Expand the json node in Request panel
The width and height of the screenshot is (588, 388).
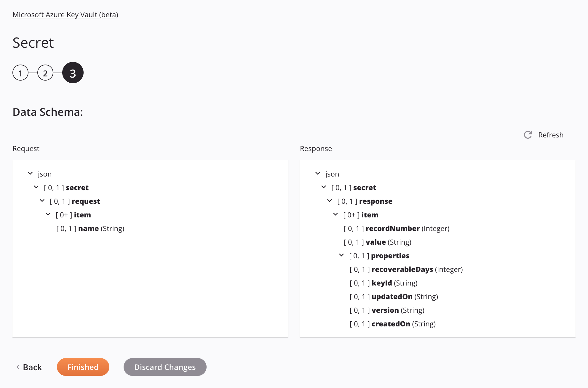30,174
